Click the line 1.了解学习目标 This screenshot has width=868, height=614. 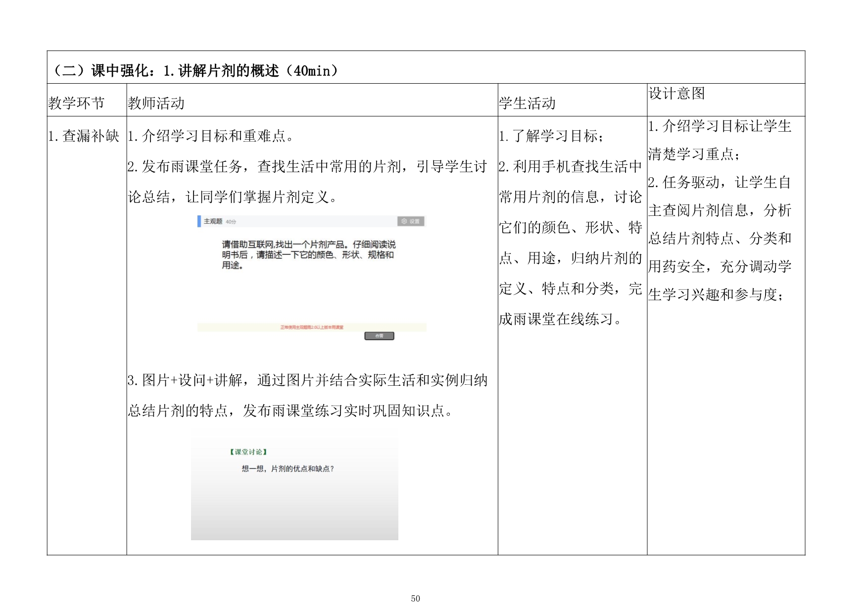(551, 136)
